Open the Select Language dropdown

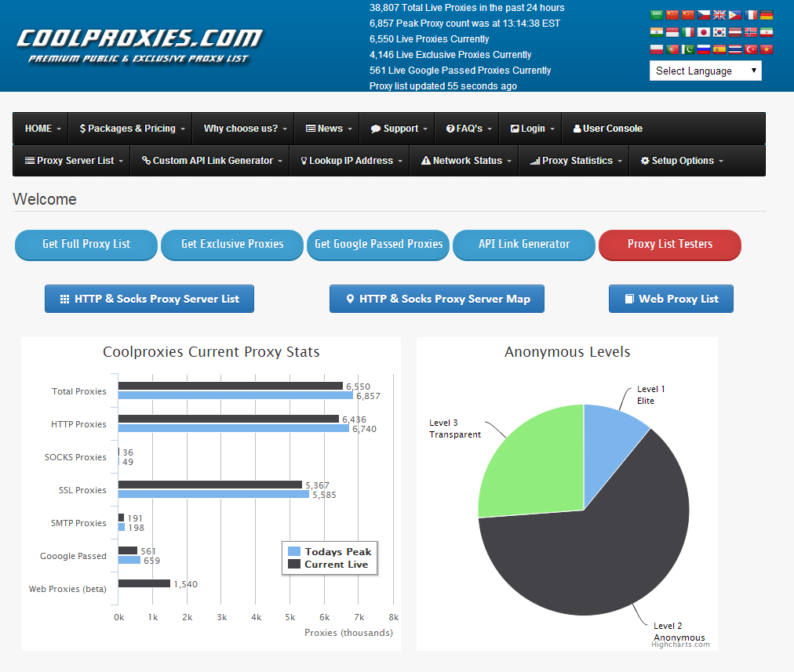pyautogui.click(x=705, y=71)
